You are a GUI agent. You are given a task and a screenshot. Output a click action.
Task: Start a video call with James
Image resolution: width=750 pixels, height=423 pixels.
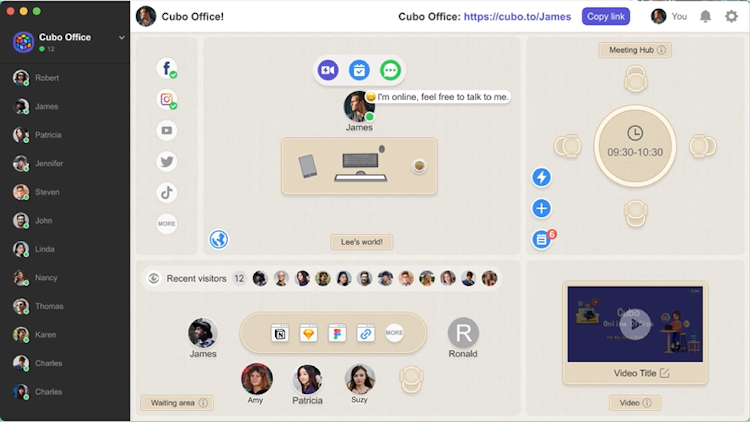pyautogui.click(x=328, y=70)
